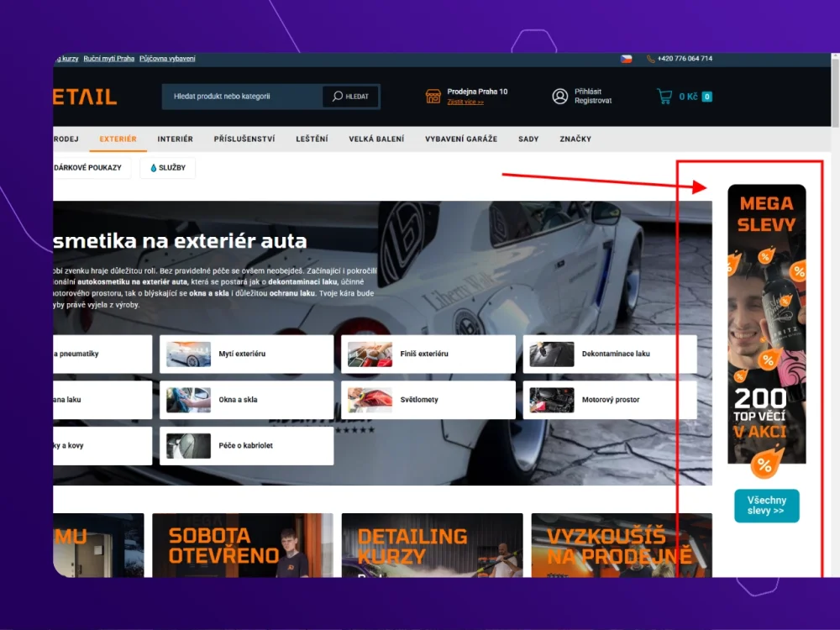
Task: Click the cart item count badge
Action: 707,97
